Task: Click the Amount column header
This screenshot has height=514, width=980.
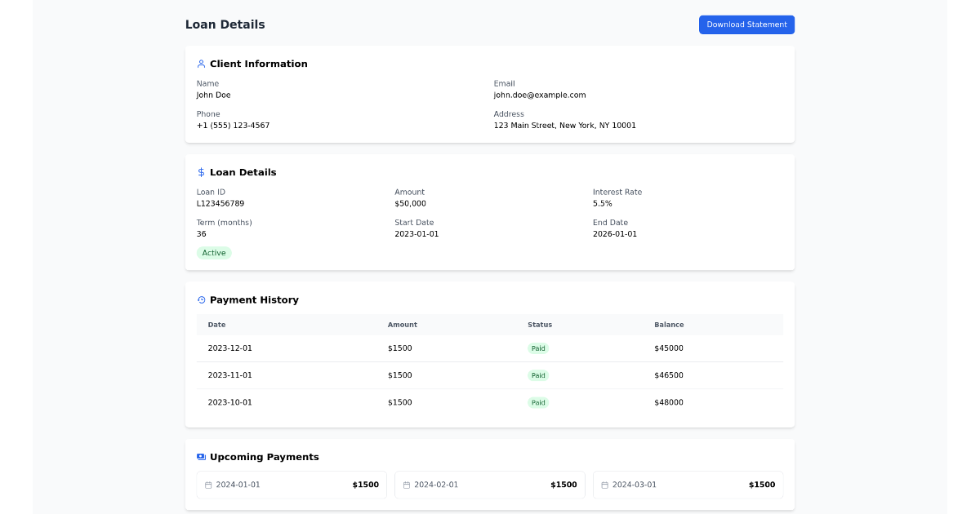Action: click(403, 324)
